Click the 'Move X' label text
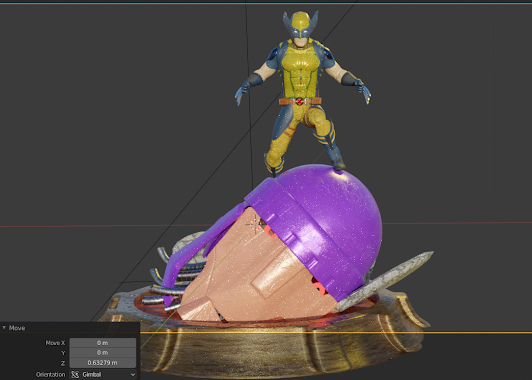This screenshot has height=380, width=532. pyautogui.click(x=55, y=343)
